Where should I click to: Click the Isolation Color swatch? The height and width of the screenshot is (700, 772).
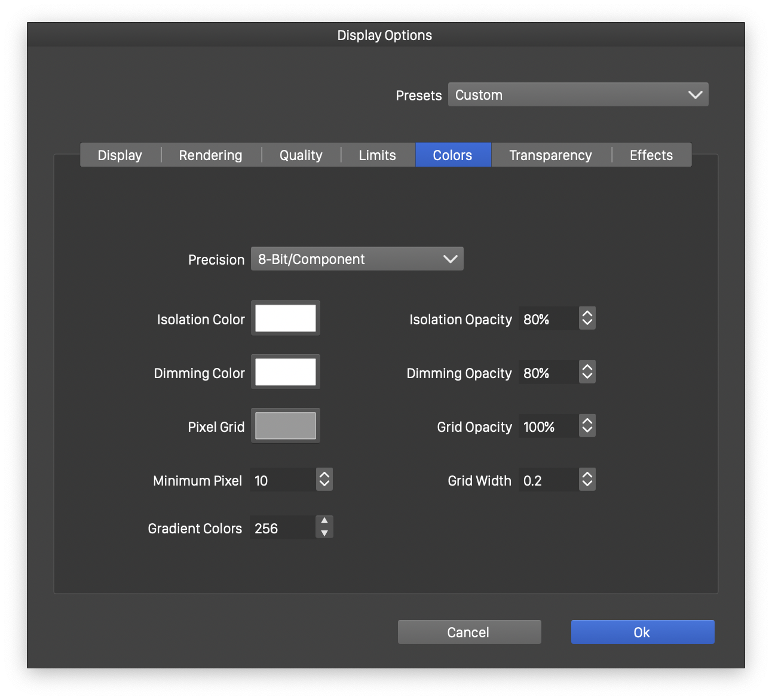286,318
